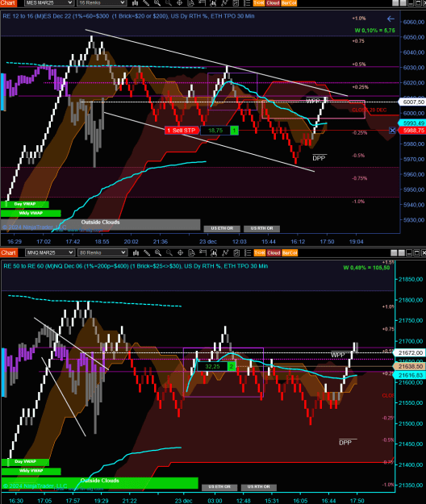This screenshot has width=426, height=504.
Task: Expand the MES MAR25 instrument dropdown
Action: click(x=49, y=3)
